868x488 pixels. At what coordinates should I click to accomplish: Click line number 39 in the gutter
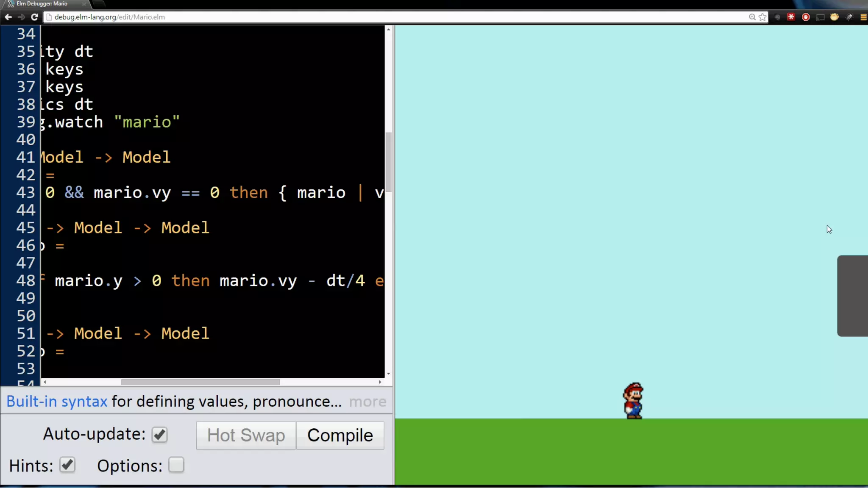[x=25, y=122]
